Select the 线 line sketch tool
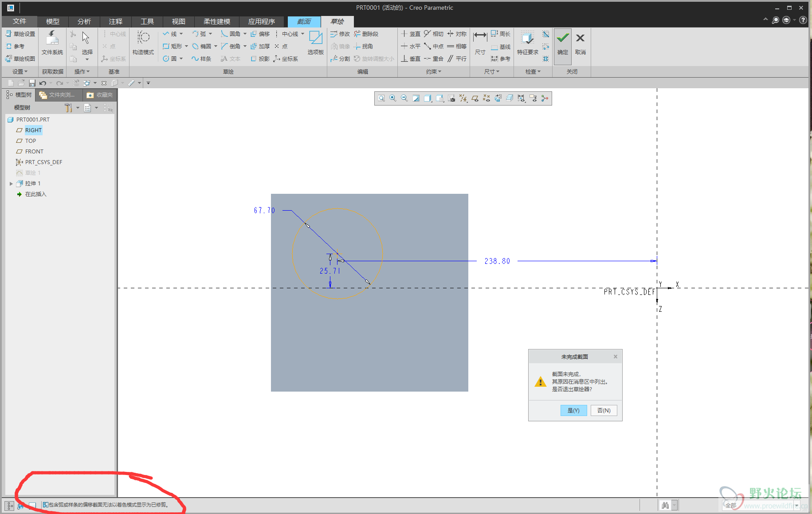Viewport: 812px width, 514px height. [x=170, y=34]
